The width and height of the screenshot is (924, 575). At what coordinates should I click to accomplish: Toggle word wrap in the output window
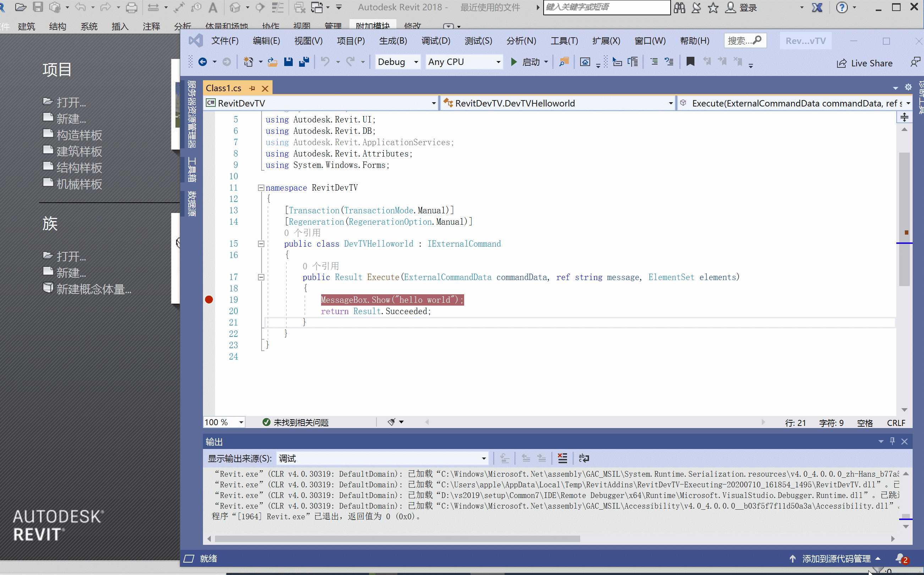click(x=584, y=458)
